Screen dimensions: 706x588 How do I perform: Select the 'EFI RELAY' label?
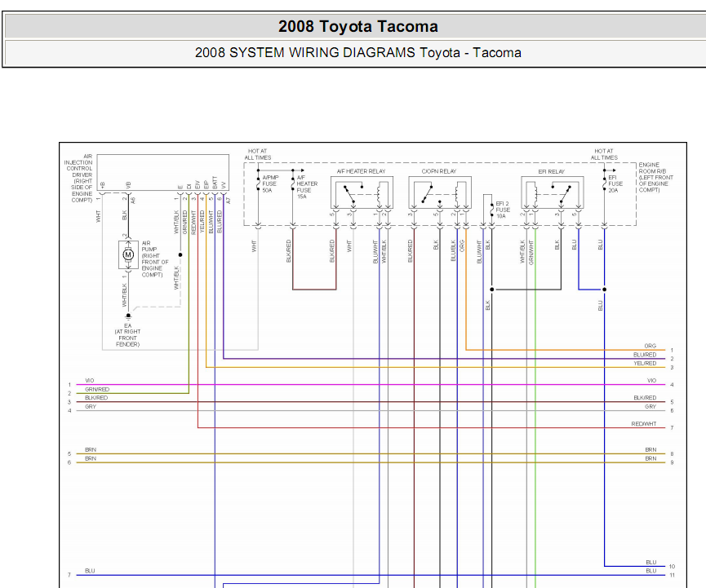tap(551, 171)
